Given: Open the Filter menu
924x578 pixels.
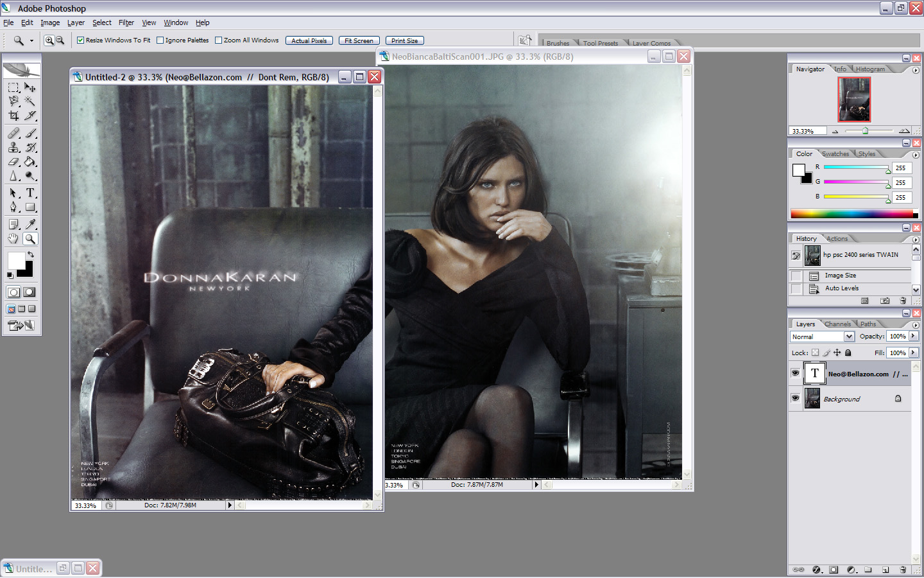Looking at the screenshot, I should 126,22.
